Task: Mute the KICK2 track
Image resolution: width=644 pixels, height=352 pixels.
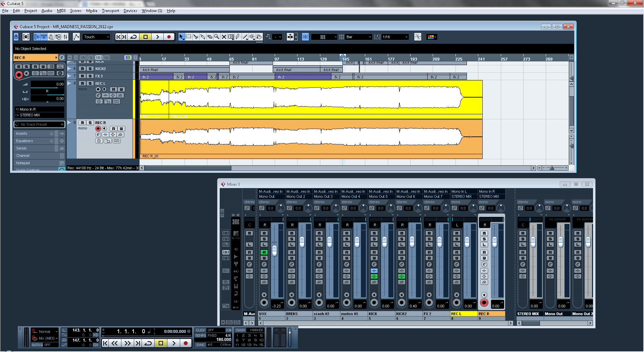Action: 83,69
